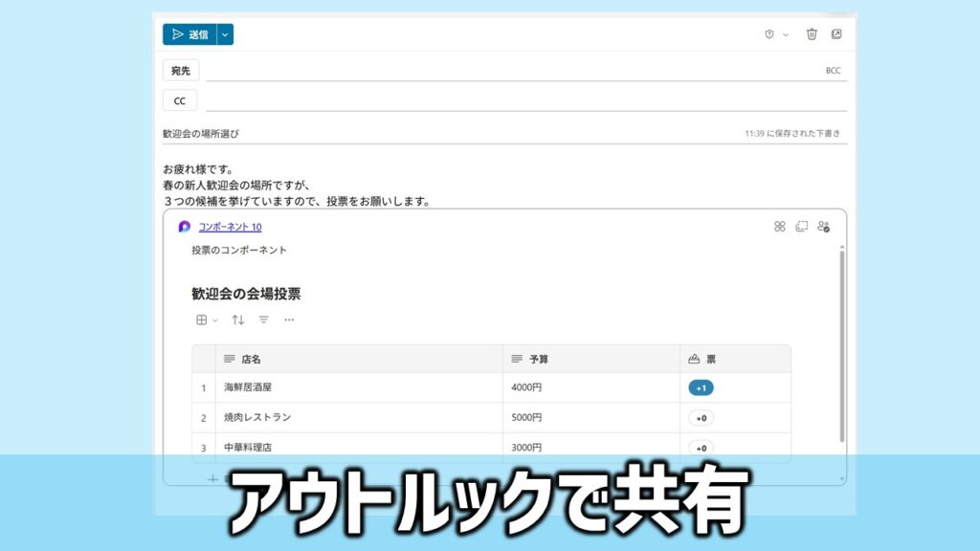Expand the table view layout dropdown
Screen dimensions: 980x551
pyautogui.click(x=207, y=320)
